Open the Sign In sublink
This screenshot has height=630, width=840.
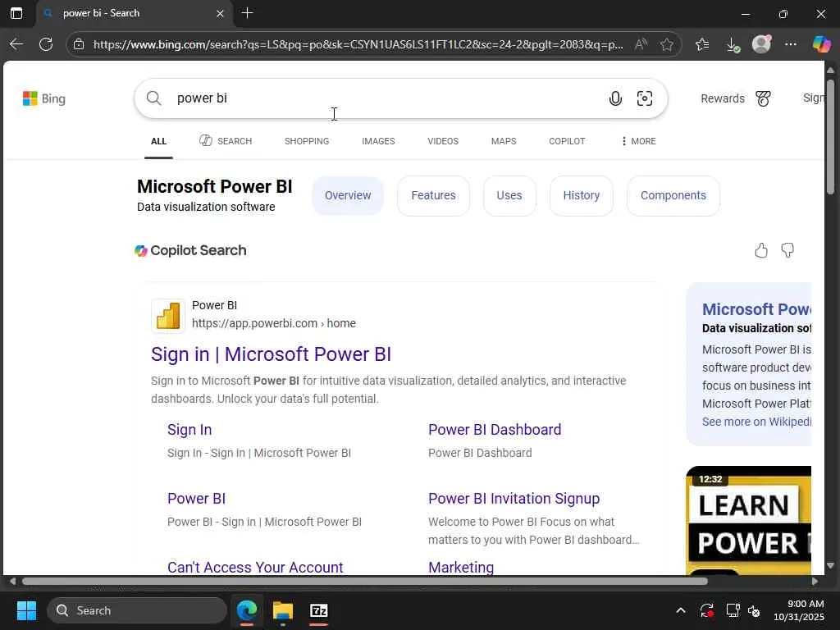[189, 430]
